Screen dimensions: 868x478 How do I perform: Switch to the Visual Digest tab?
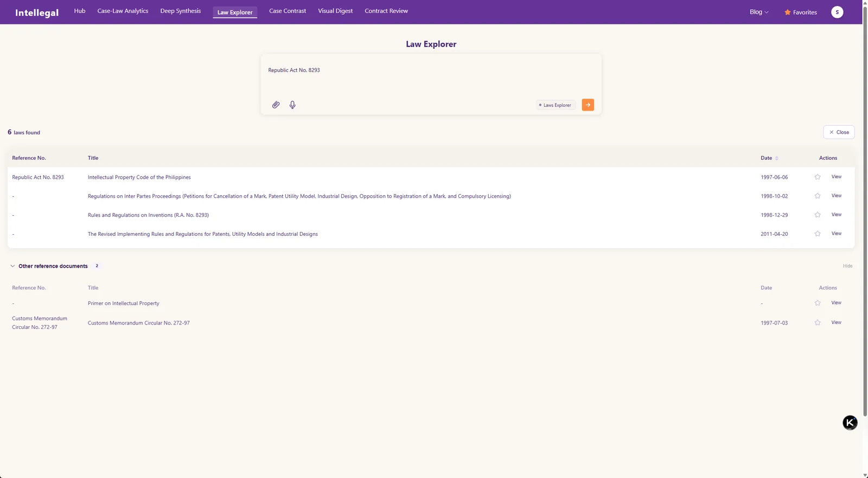pos(335,11)
